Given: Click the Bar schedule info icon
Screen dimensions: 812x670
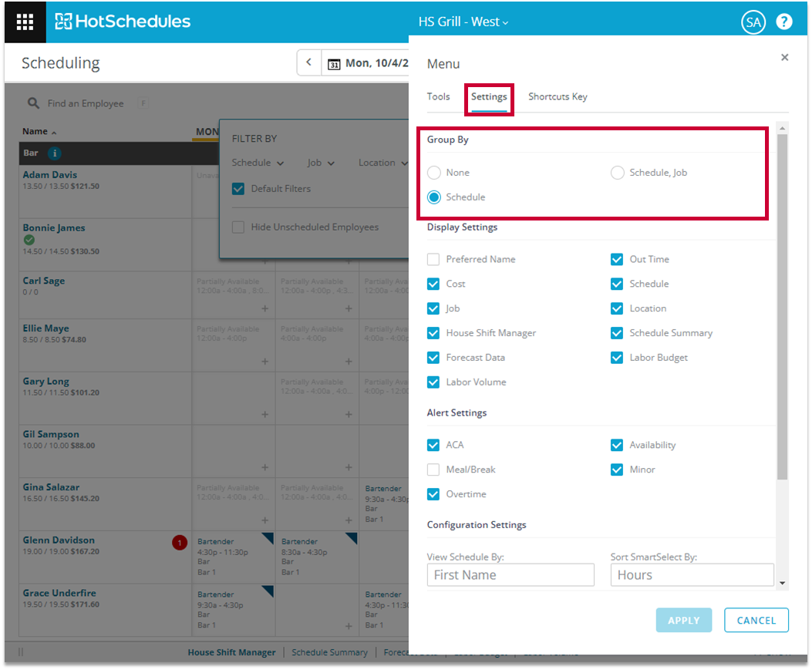Looking at the screenshot, I should (x=55, y=153).
